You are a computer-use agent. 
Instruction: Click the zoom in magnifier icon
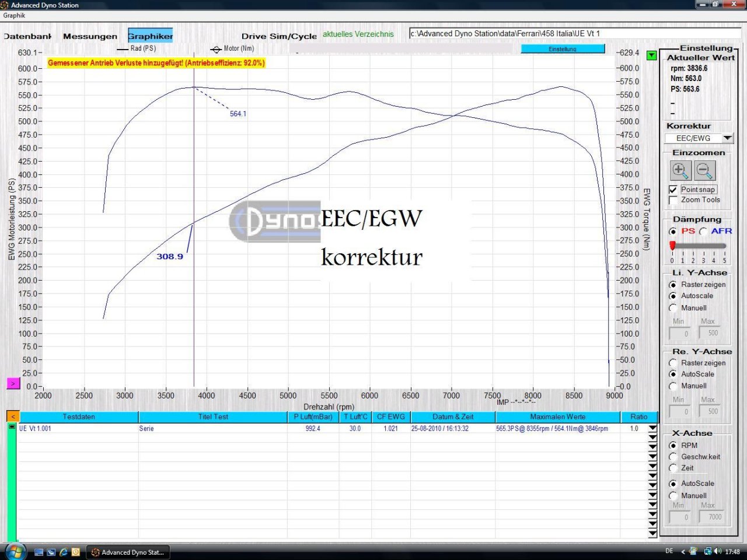click(680, 171)
